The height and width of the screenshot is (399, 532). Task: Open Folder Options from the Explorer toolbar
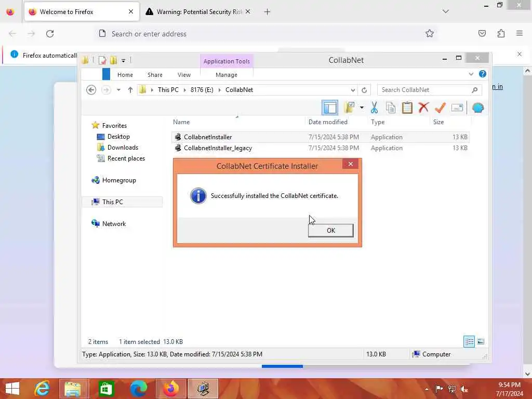pos(349,108)
